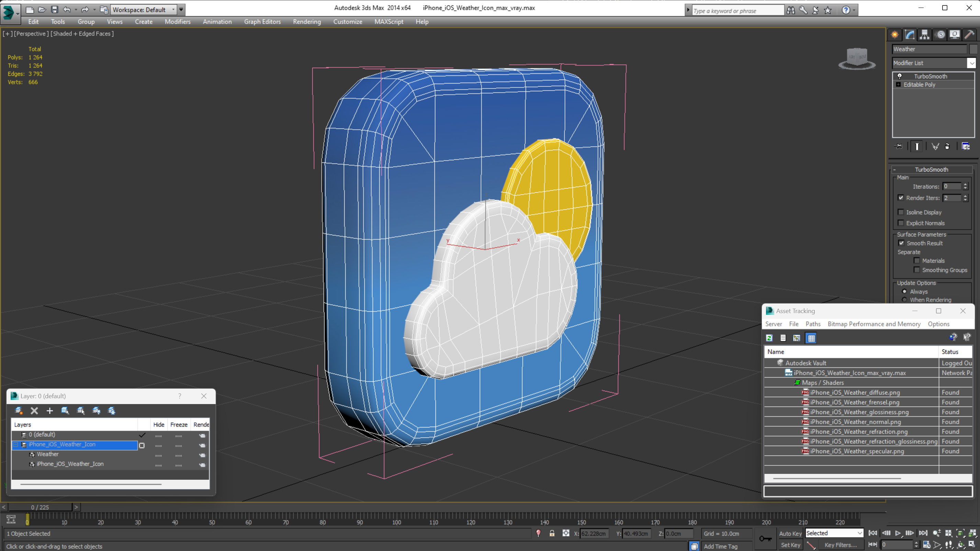Open the Rendering menu
Image resolution: width=980 pixels, height=551 pixels.
[307, 22]
